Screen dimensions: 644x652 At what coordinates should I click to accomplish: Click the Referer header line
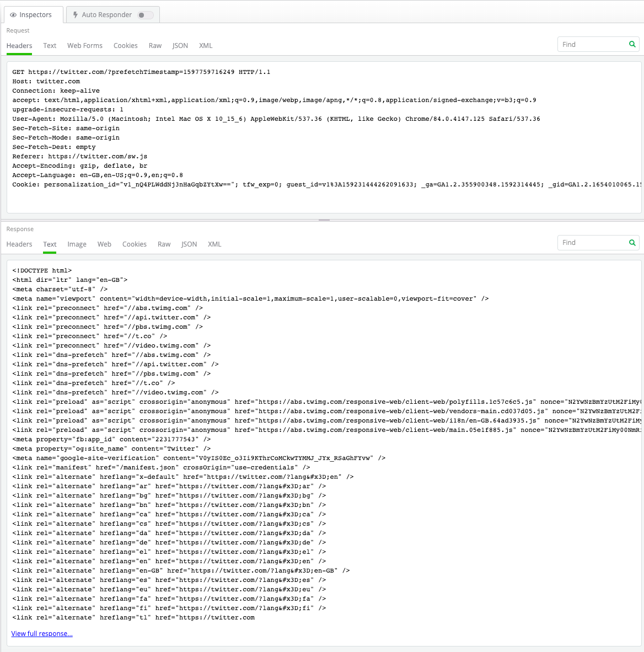[x=80, y=156]
